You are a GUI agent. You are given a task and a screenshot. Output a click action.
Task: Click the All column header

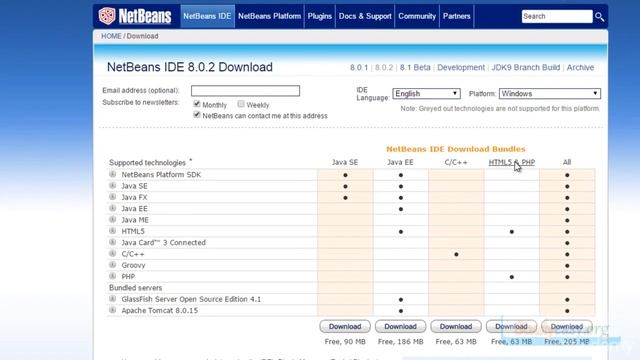tap(567, 162)
